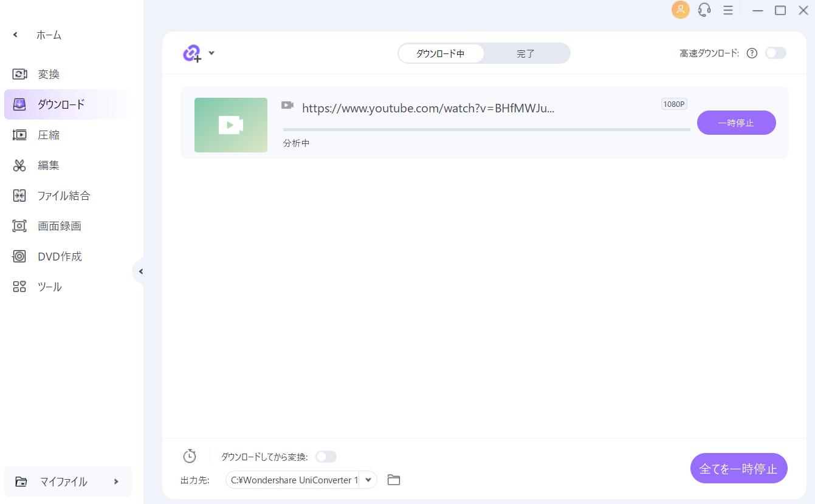The width and height of the screenshot is (815, 504).
Task: Click the マイファイル folder icon
Action: tap(21, 482)
